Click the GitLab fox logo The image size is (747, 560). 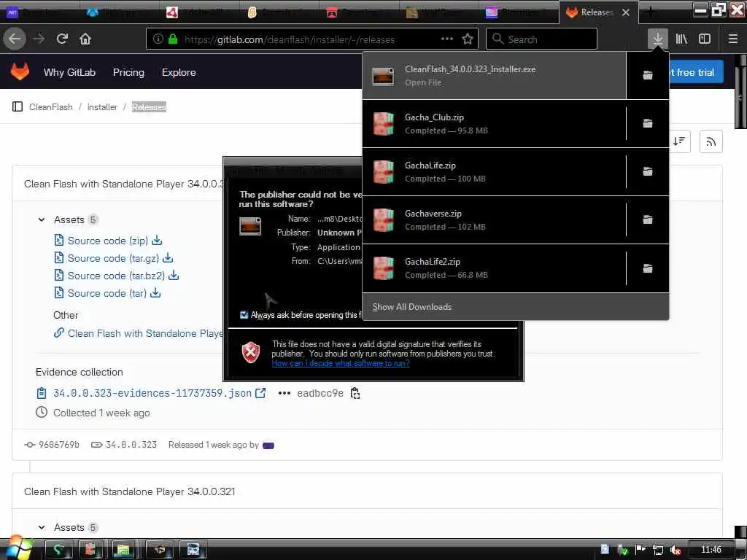click(20, 72)
